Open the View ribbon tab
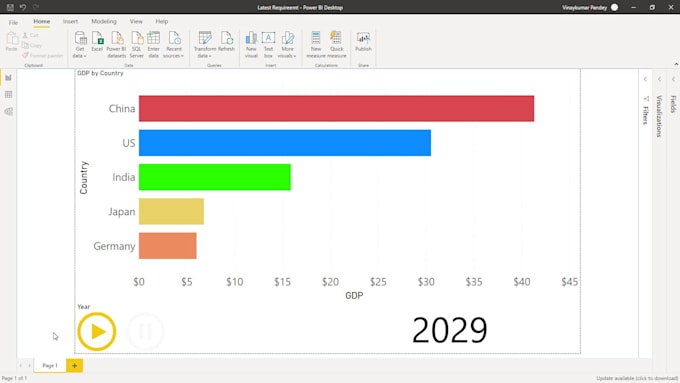This screenshot has height=383, width=680. click(136, 21)
